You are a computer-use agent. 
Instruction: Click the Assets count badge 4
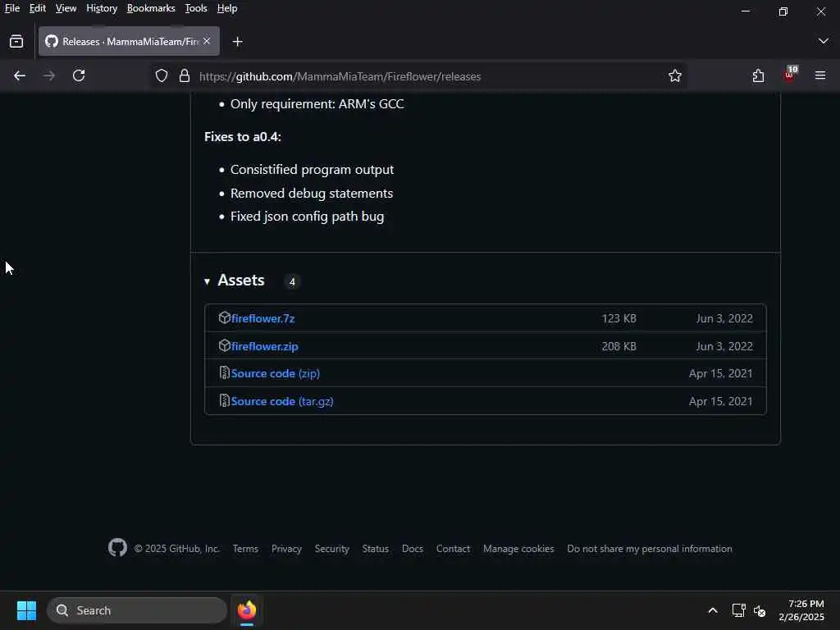pyautogui.click(x=292, y=281)
